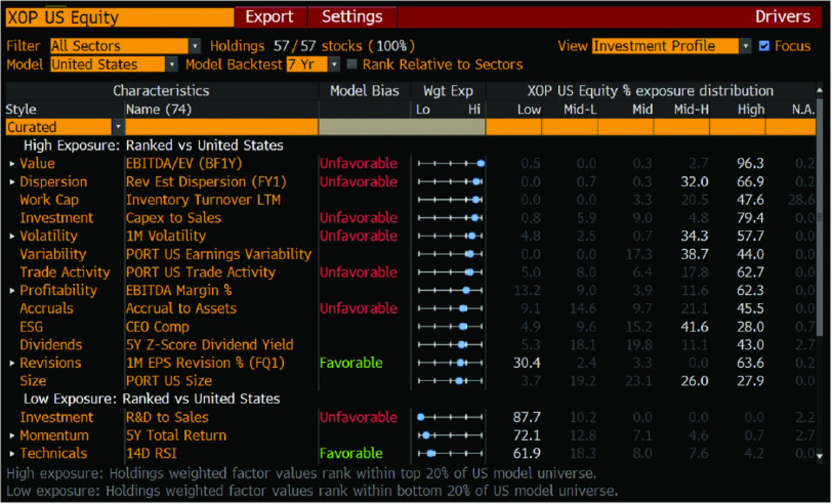832x504 pixels.
Task: Expand the Profitability row
Action: [x=11, y=290]
